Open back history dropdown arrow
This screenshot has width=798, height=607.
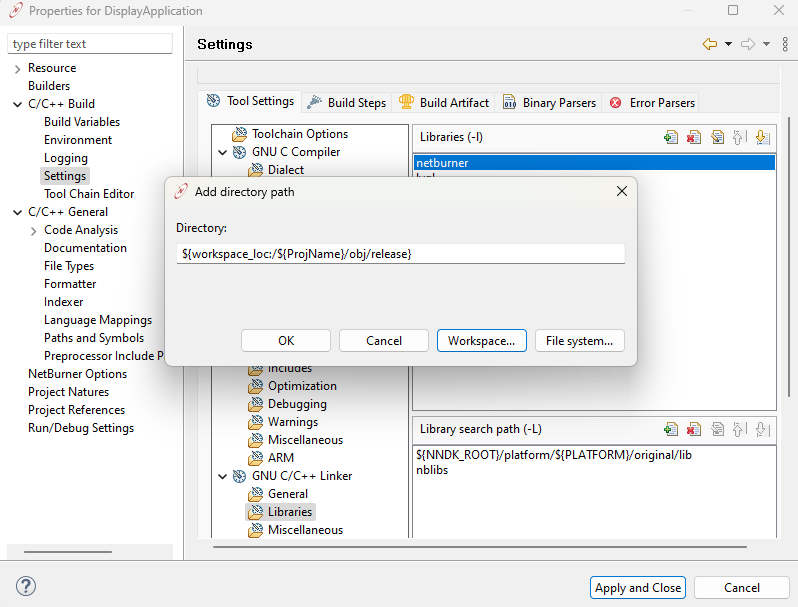tap(728, 44)
